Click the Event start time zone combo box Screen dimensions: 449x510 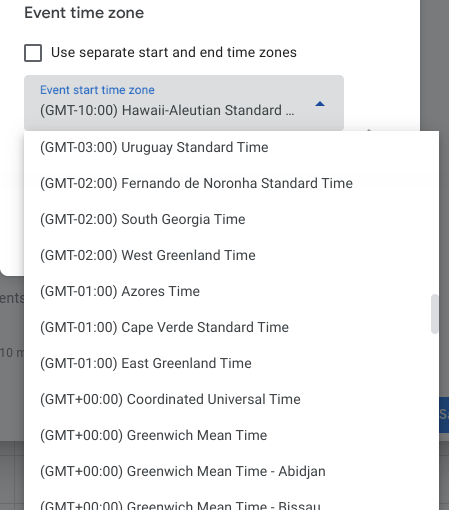(x=184, y=103)
